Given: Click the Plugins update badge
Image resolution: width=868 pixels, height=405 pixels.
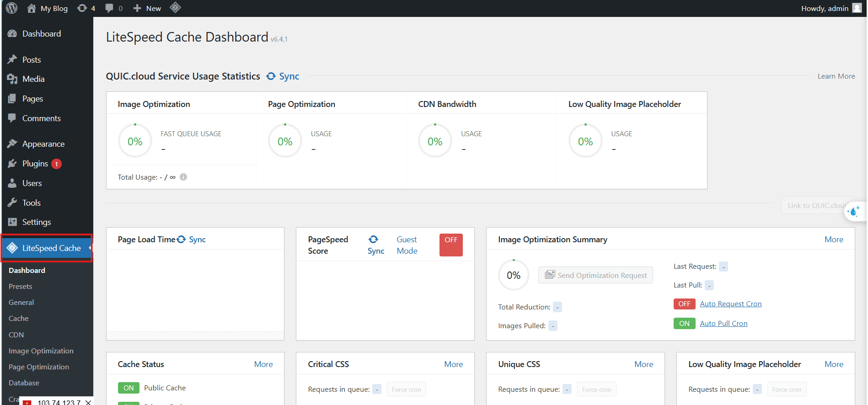Looking at the screenshot, I should (x=56, y=164).
